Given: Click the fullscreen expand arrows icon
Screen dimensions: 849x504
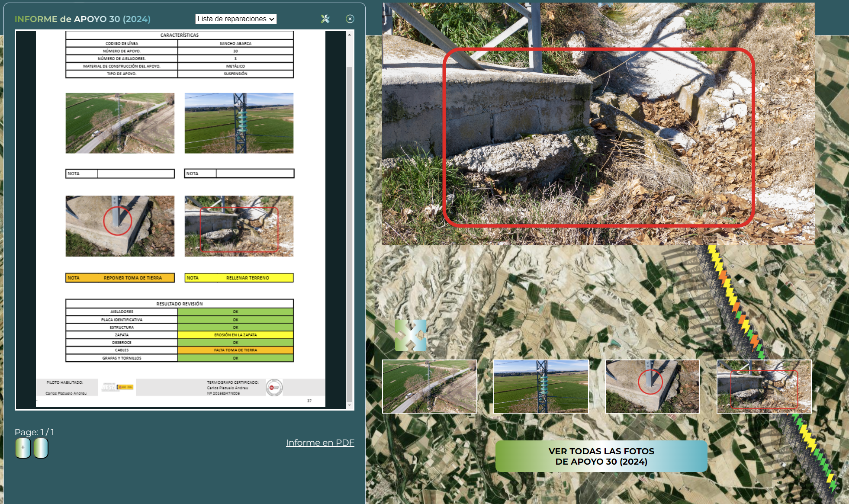Looking at the screenshot, I should [411, 335].
